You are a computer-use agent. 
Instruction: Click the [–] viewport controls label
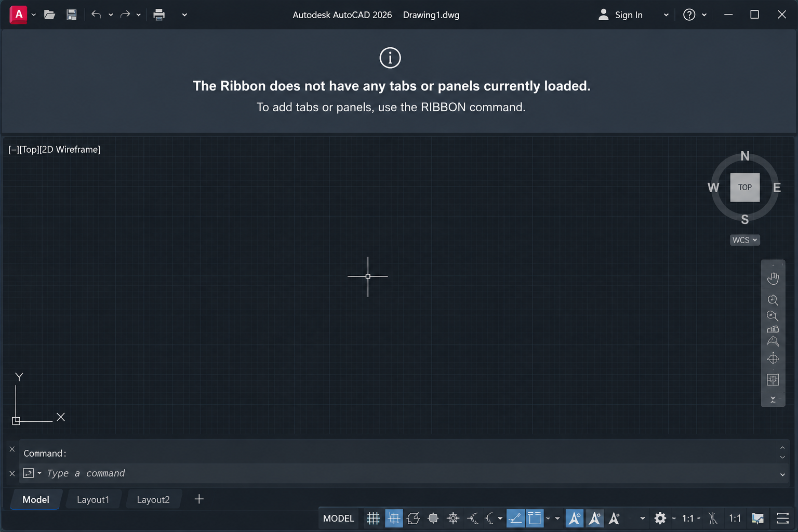[14, 150]
